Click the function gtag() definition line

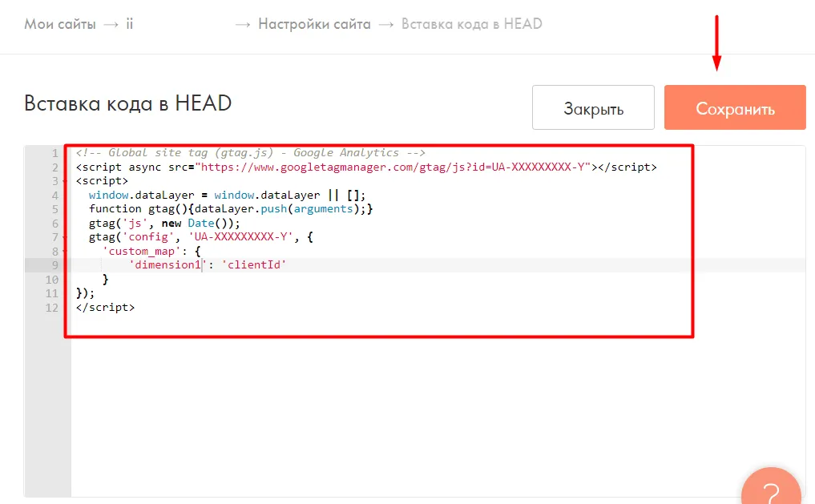pos(231,209)
